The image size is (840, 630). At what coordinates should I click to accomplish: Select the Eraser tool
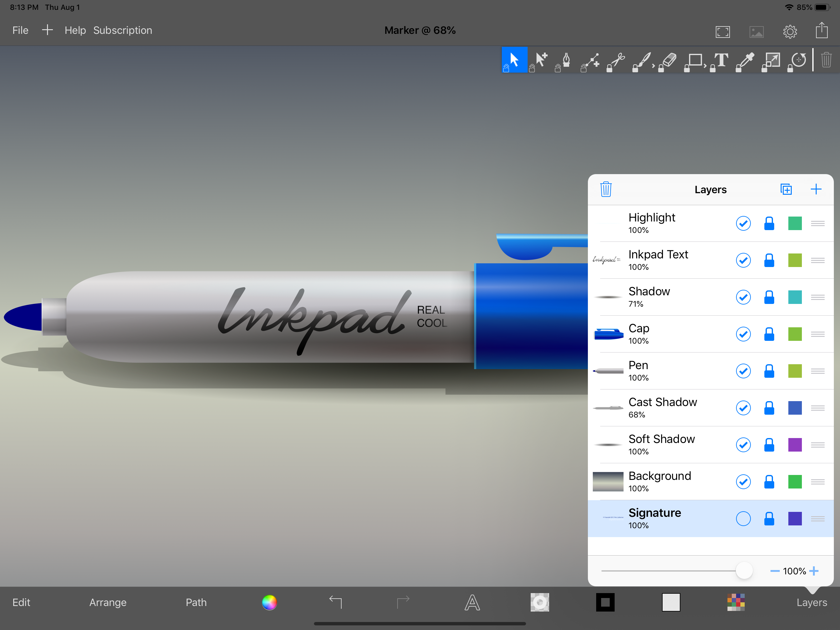tap(669, 60)
